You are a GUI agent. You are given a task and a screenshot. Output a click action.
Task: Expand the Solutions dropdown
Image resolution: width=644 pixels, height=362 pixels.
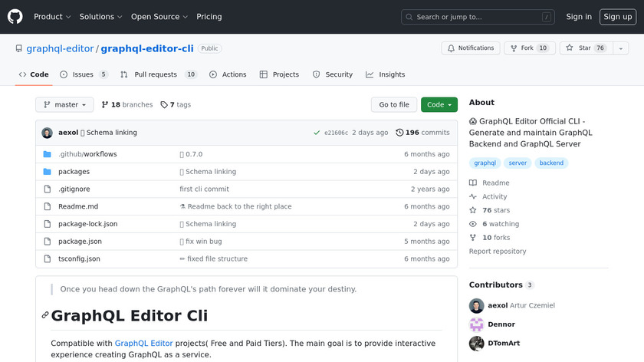tap(100, 17)
